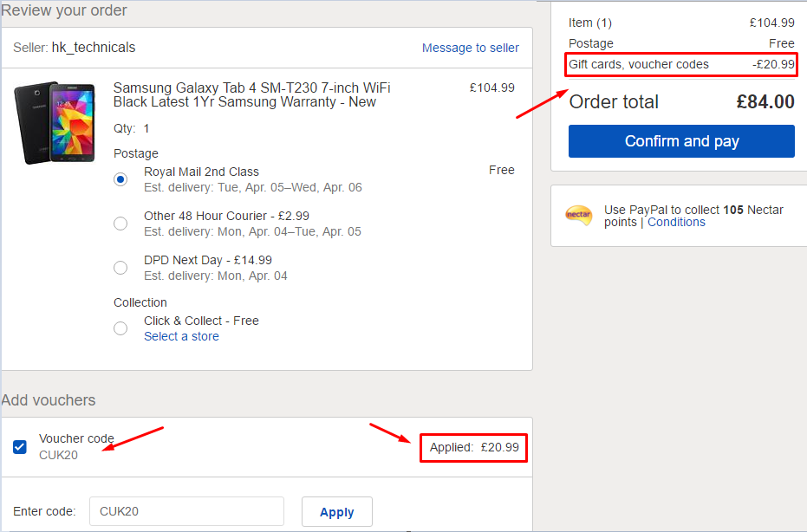Click the Gift cards, voucher codes line

681,64
